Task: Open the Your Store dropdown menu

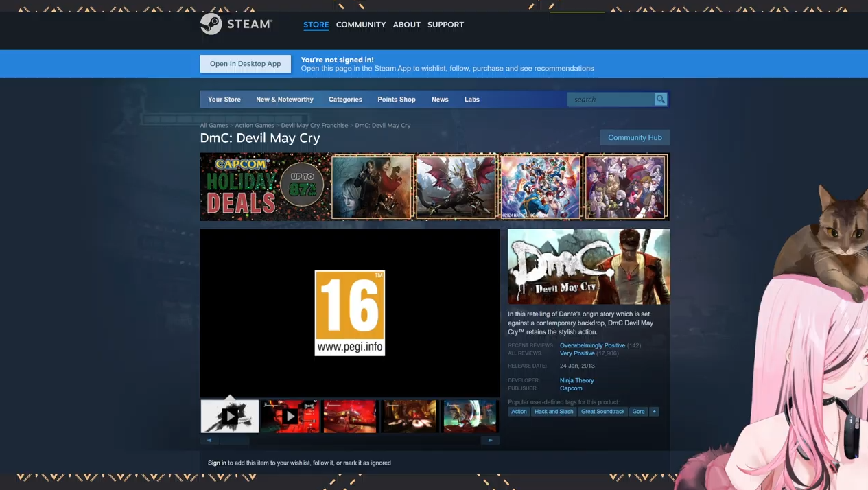Action: tap(224, 100)
